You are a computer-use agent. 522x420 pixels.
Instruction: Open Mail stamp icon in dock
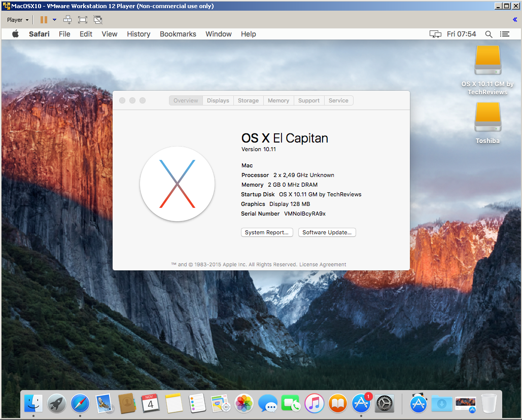104,403
